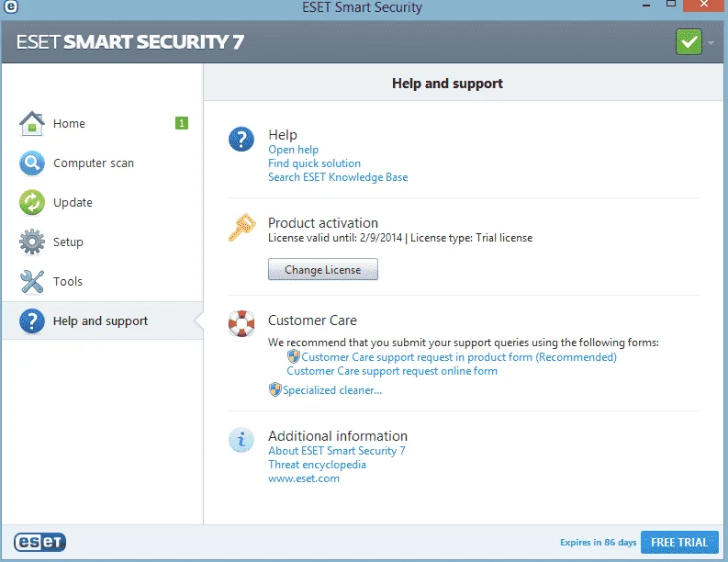Go to Computer scan
The height and width of the screenshot is (562, 728).
(103, 163)
